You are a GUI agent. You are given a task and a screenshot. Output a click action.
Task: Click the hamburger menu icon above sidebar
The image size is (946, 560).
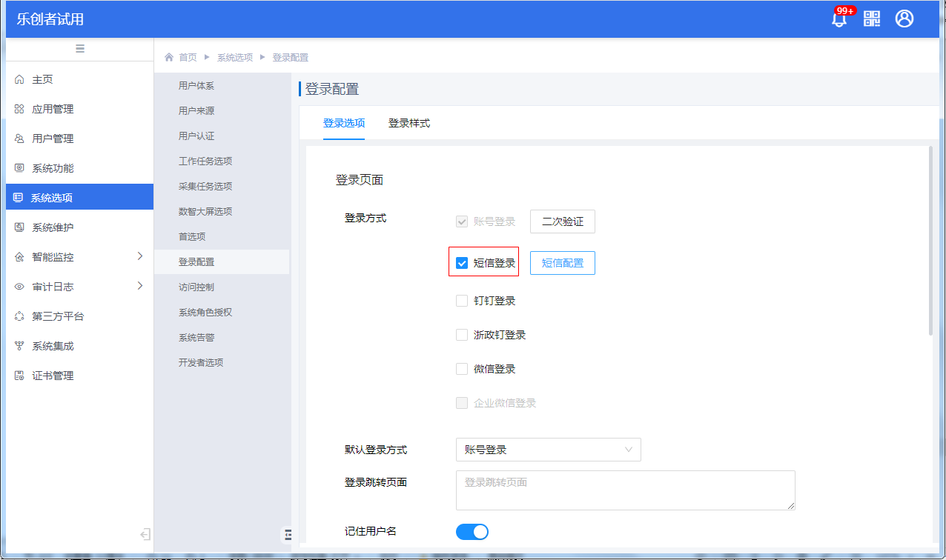80,49
